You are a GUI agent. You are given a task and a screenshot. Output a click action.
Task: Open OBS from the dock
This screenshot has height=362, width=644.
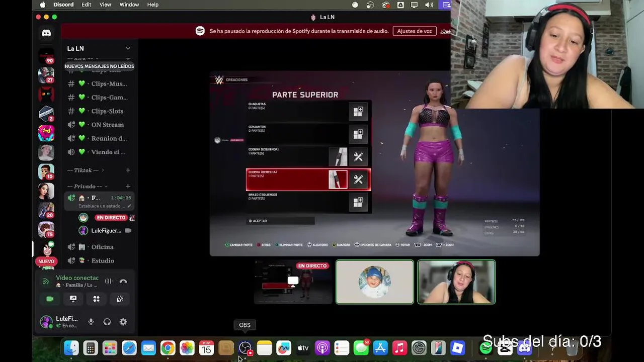[245, 348]
